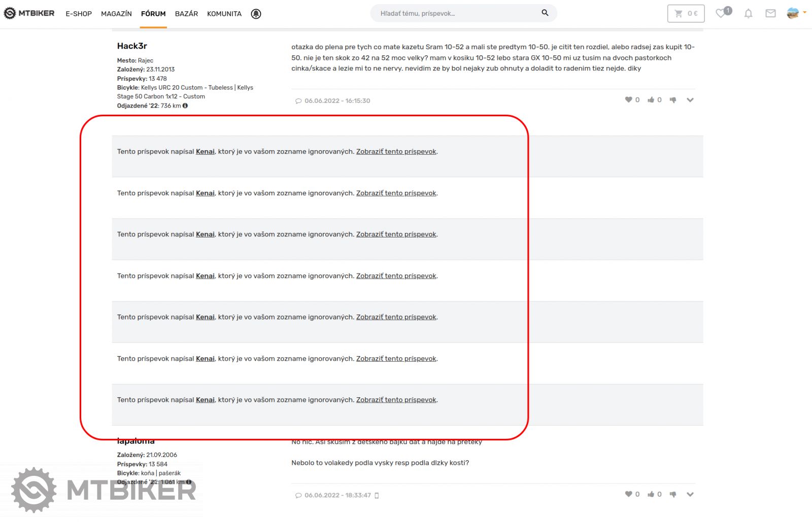Open the E-SHOP menu item
Screen dimensions: 812x522
[x=79, y=14]
